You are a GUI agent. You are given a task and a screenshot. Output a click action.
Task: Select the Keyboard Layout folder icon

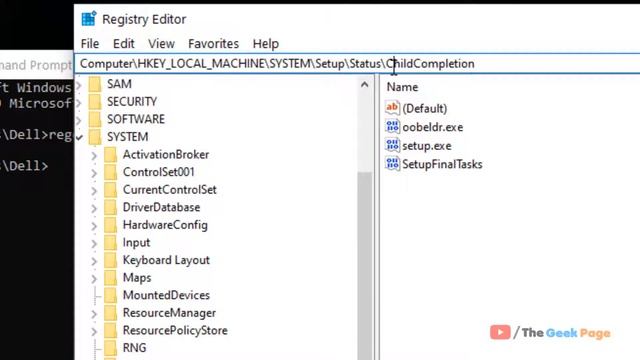(111, 260)
